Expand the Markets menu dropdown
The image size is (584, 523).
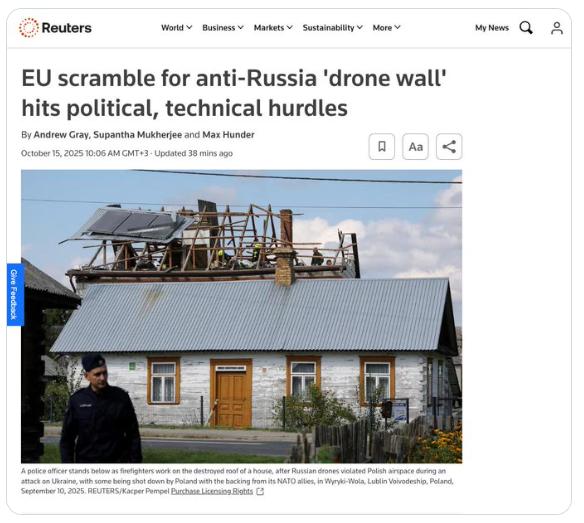(x=273, y=28)
